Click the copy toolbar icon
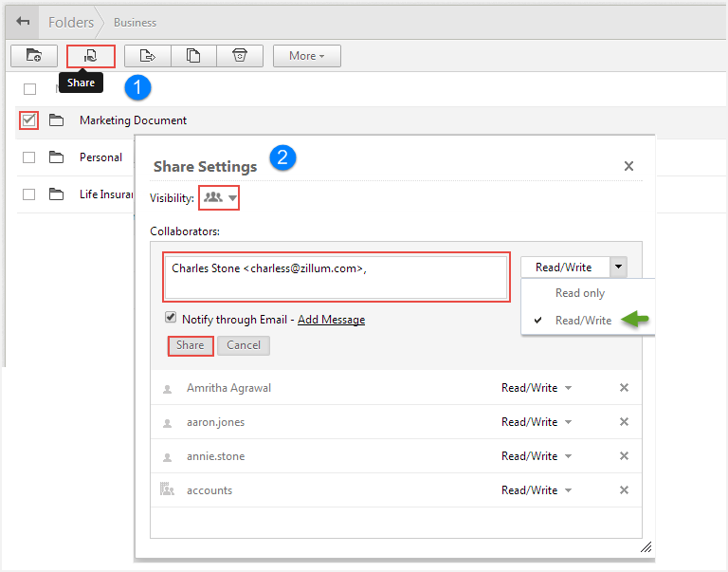 (193, 56)
